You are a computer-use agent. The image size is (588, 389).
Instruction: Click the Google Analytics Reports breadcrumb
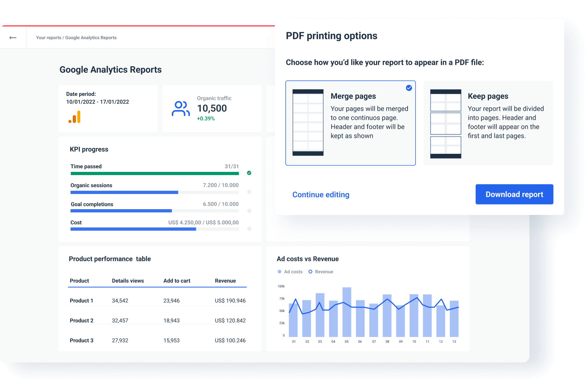91,38
